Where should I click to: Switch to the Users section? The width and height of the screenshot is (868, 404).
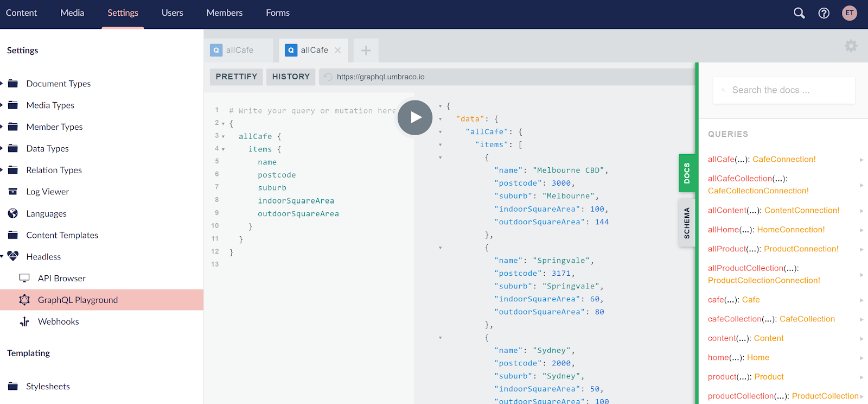[x=172, y=13]
